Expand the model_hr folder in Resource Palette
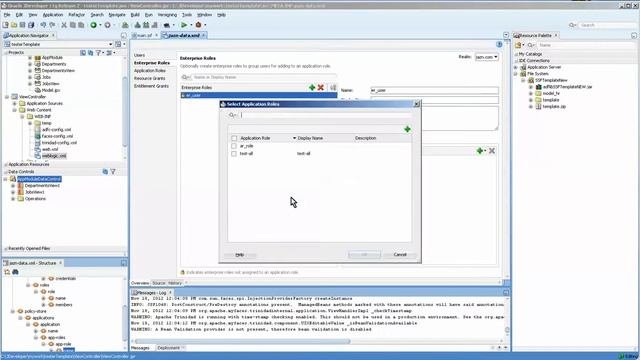Image resolution: width=640 pixels, height=360 pixels. coord(531,93)
